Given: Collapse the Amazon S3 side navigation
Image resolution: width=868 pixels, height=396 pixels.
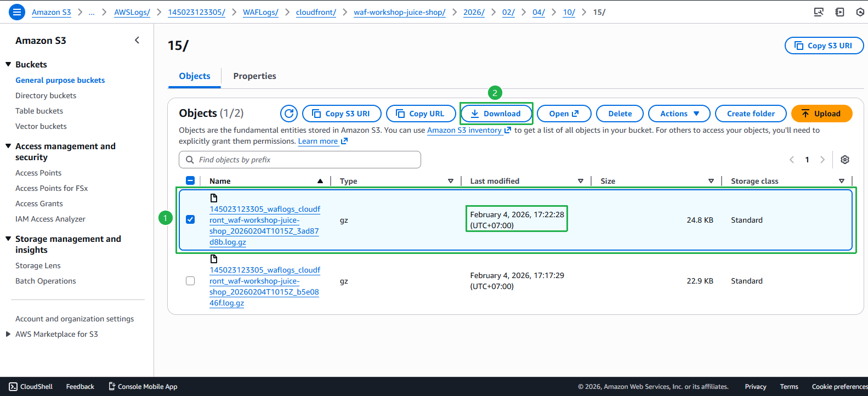Looking at the screenshot, I should [x=137, y=40].
